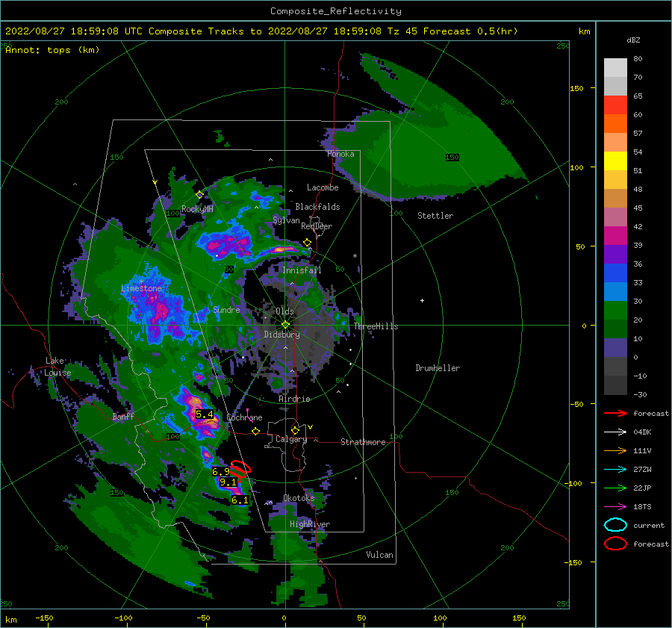
Task: Pick the orange 57-60 dBZ swatch
Action: 615,124
